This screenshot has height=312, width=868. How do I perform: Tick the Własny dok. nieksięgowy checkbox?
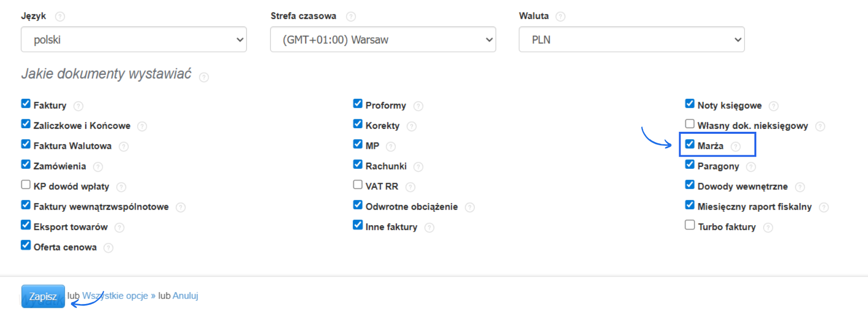click(690, 124)
